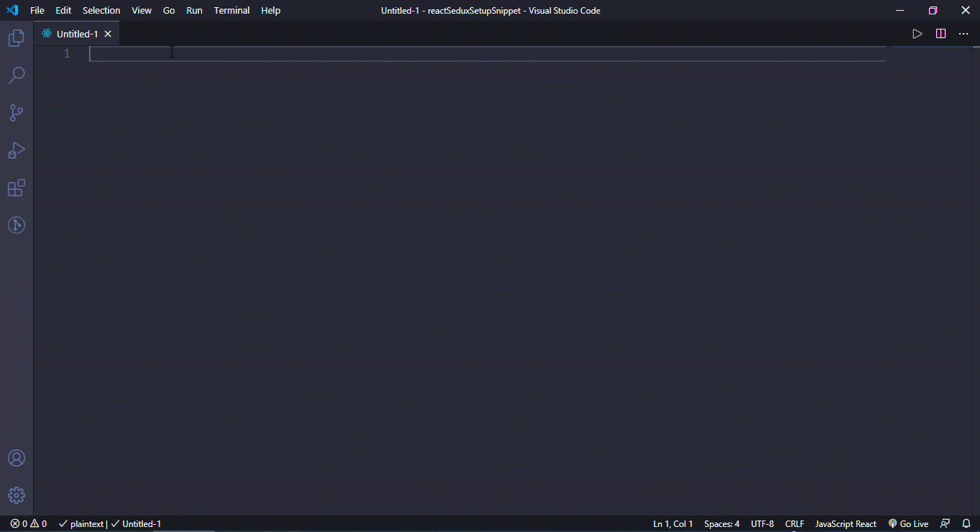
Task: Minimize the VS Code window
Action: pyautogui.click(x=900, y=10)
